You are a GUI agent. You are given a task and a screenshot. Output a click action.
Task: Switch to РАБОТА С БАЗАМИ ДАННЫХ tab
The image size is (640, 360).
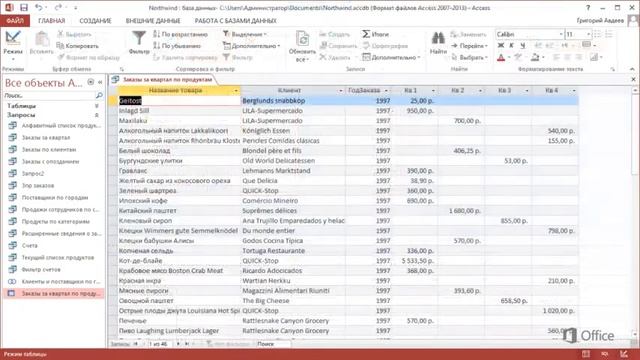tap(236, 20)
